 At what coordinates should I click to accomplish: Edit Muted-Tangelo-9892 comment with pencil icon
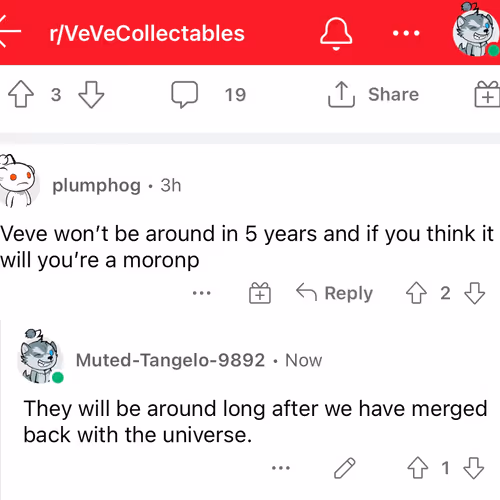[345, 468]
